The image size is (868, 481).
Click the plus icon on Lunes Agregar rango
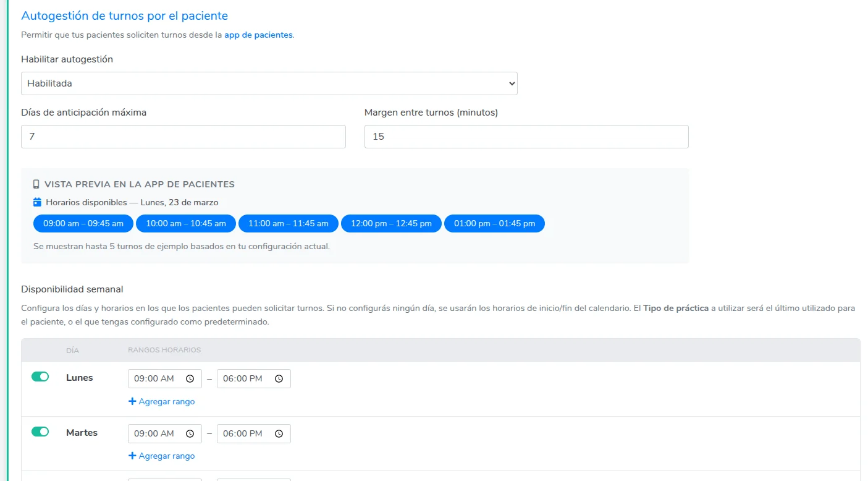132,401
